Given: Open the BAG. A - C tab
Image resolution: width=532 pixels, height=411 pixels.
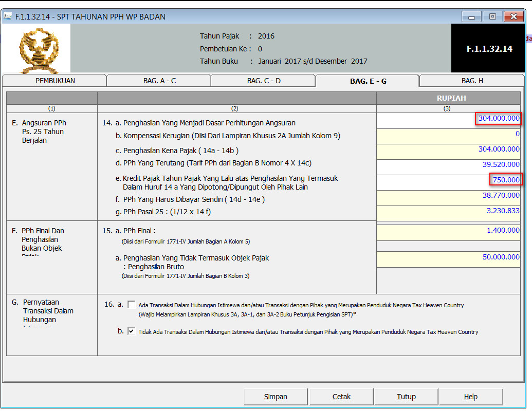Looking at the screenshot, I should (x=159, y=81).
